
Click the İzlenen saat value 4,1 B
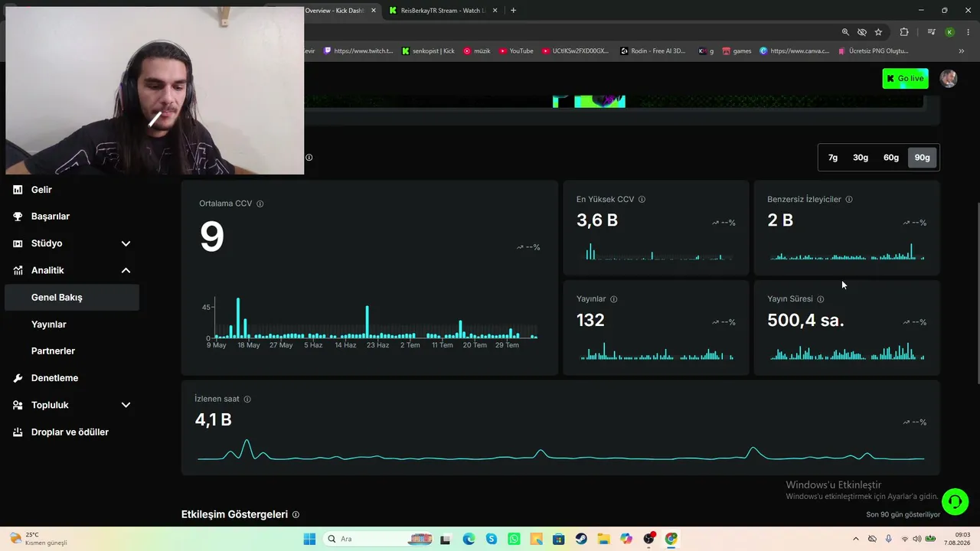point(213,419)
